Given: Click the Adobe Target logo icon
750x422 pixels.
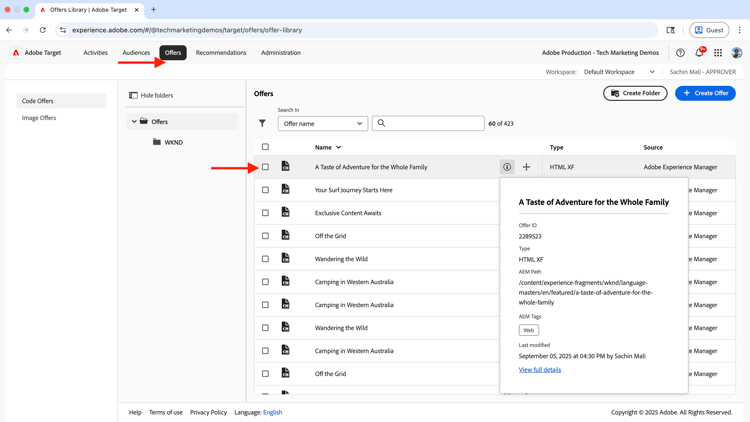Looking at the screenshot, I should pyautogui.click(x=16, y=53).
